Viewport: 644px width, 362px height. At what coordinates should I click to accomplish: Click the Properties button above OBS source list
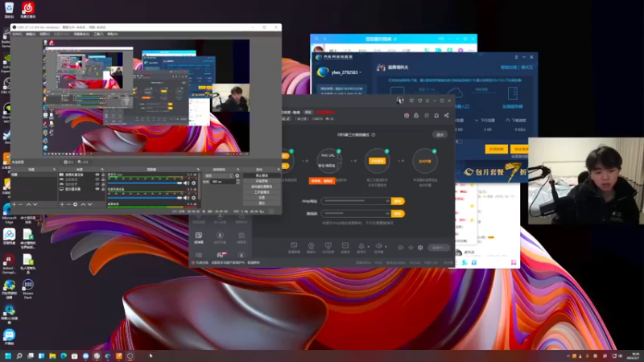click(x=68, y=162)
